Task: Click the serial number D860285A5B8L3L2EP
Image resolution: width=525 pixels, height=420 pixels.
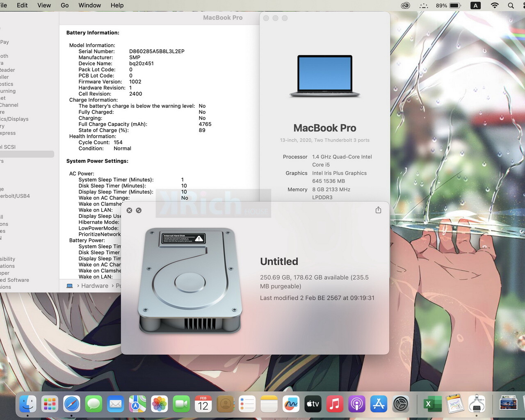Action: pyautogui.click(x=157, y=51)
